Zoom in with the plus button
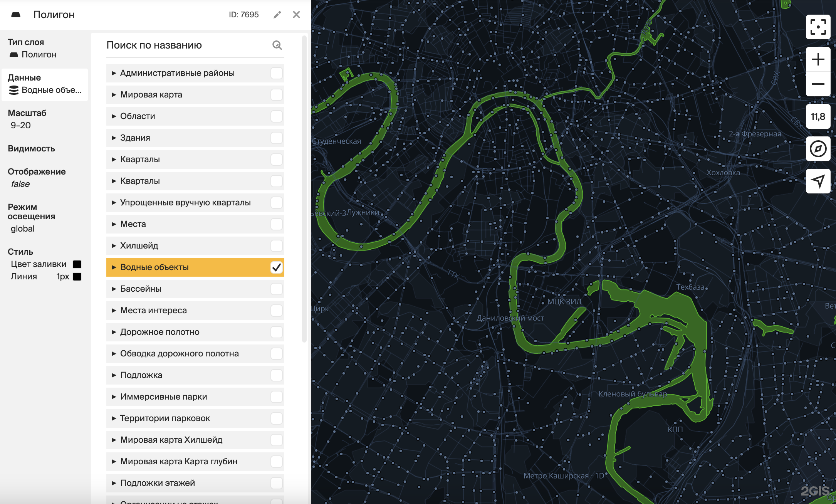Screen dimensions: 836x504 click(x=818, y=59)
